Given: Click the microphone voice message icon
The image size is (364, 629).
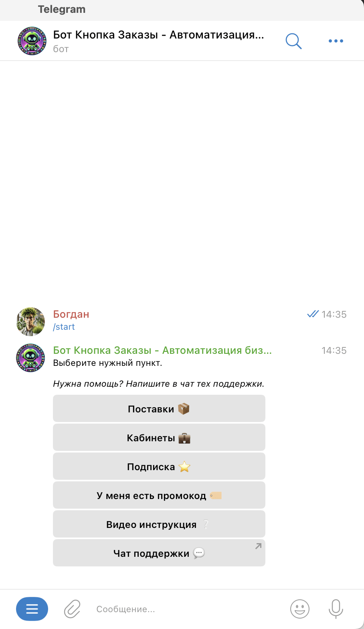Looking at the screenshot, I should (x=336, y=609).
